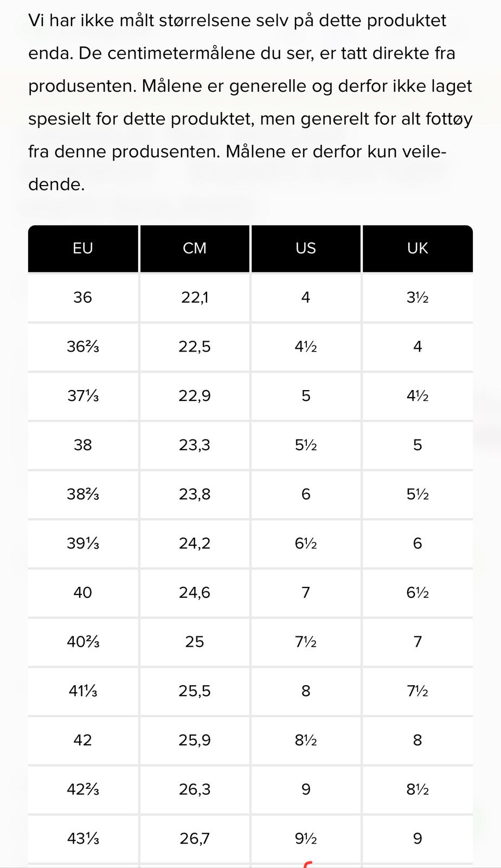Select the 24,6 centimeter cell
Viewport: 501px width, 868px height.
195,592
